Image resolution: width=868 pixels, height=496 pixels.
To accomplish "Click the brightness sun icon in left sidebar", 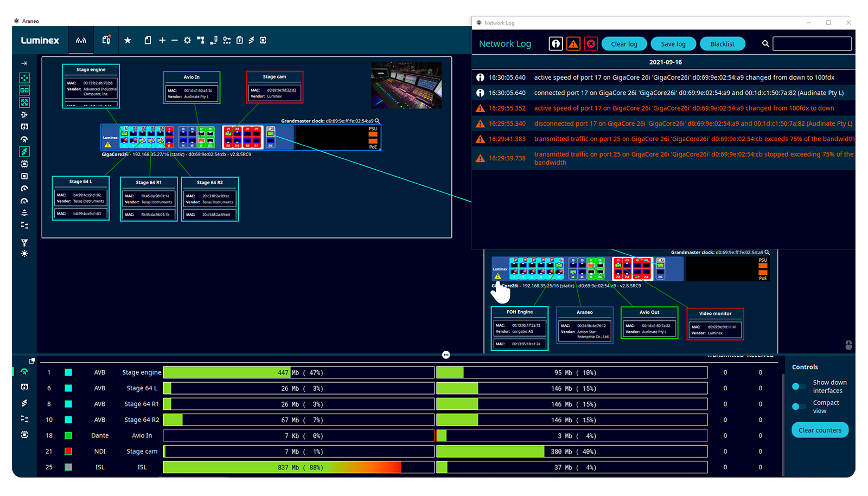I will (24, 254).
